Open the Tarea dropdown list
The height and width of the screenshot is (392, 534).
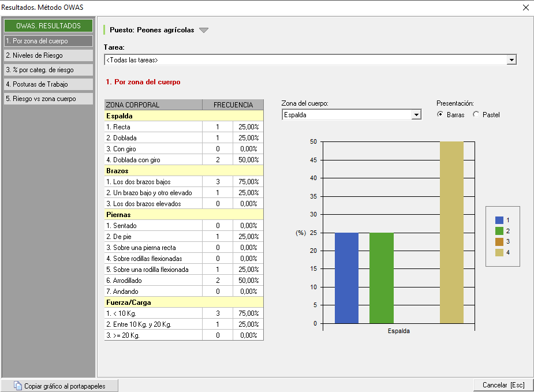pos(511,60)
